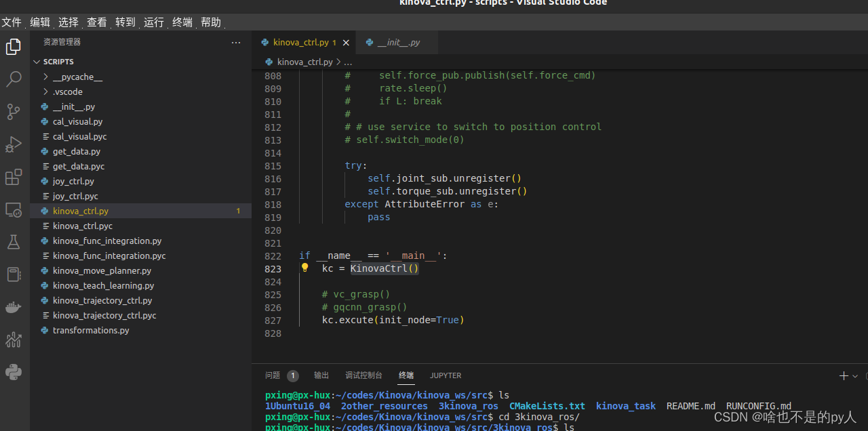Viewport: 868px width, 431px height.
Task: Open the 编辑 menu
Action: coord(40,22)
